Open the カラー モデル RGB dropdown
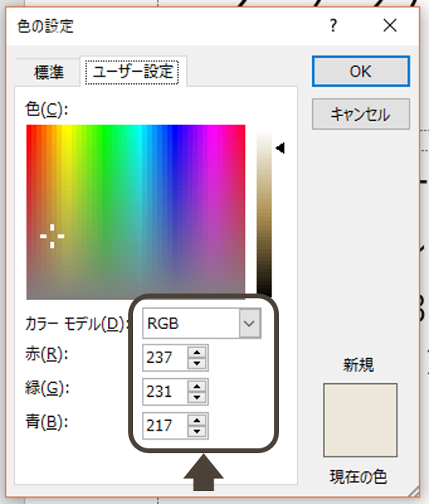Viewport: 429px width, 504px height. (202, 323)
